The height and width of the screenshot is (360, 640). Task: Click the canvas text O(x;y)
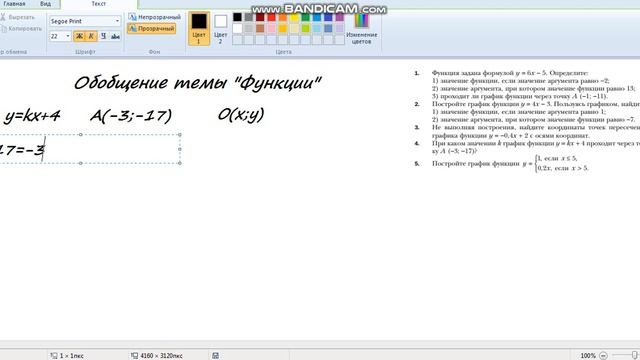[241, 115]
